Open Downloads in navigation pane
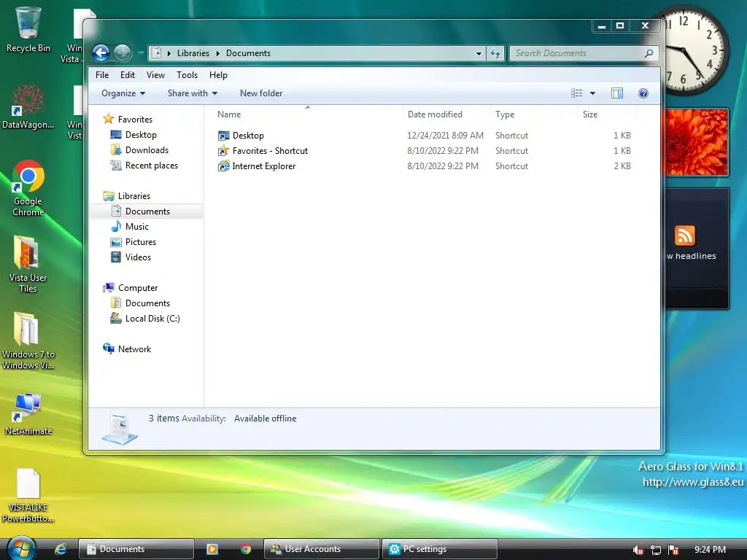The width and height of the screenshot is (747, 560). (x=139, y=150)
